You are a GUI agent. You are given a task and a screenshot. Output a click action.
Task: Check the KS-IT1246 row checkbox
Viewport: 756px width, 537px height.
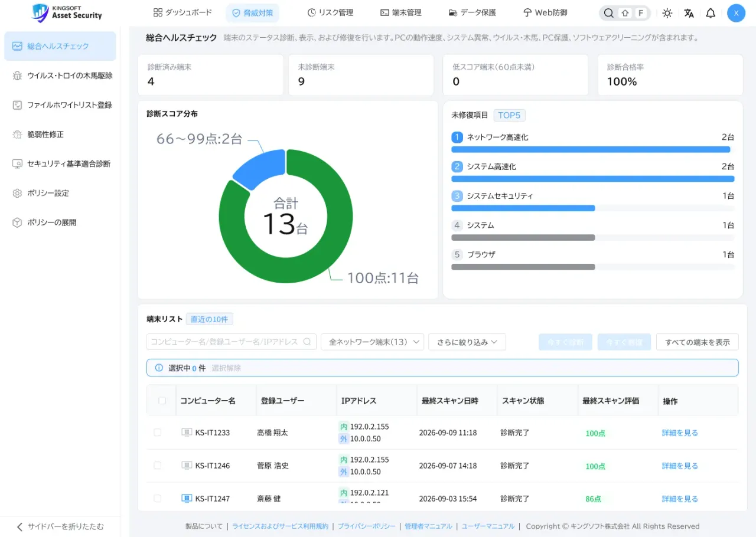[157, 466]
